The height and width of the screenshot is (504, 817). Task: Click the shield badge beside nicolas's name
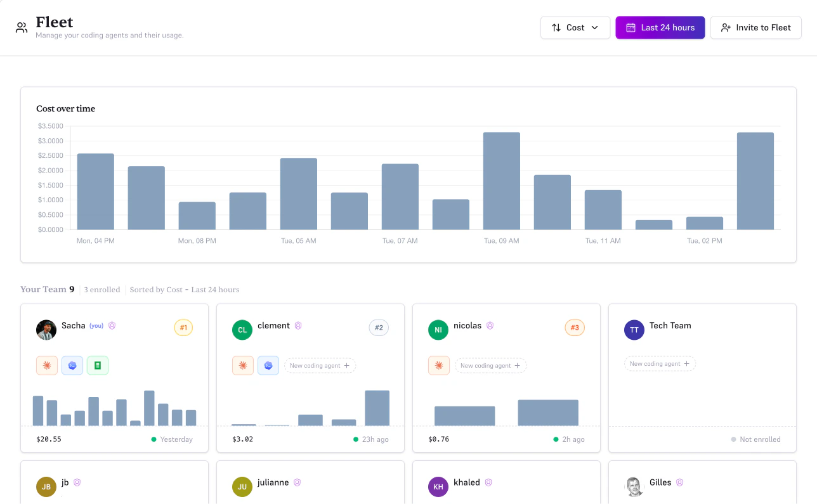click(490, 325)
